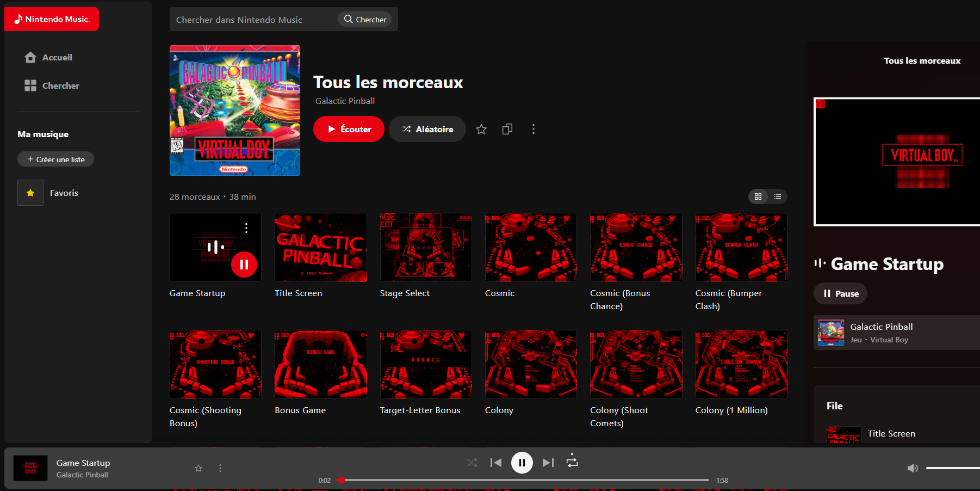The image size is (980, 491).
Task: Add album to favorites with star icon
Action: click(x=481, y=129)
